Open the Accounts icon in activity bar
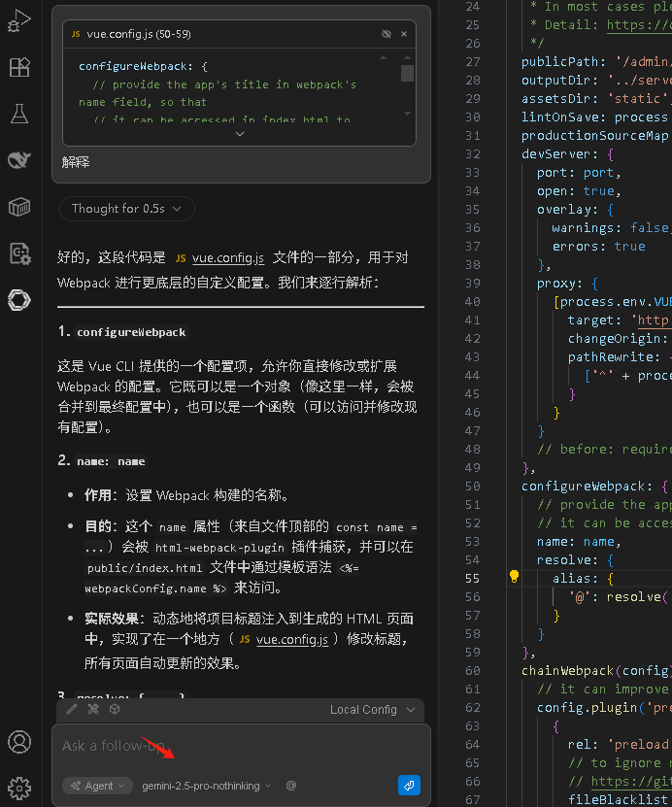Image resolution: width=672 pixels, height=807 pixels. pyautogui.click(x=19, y=742)
